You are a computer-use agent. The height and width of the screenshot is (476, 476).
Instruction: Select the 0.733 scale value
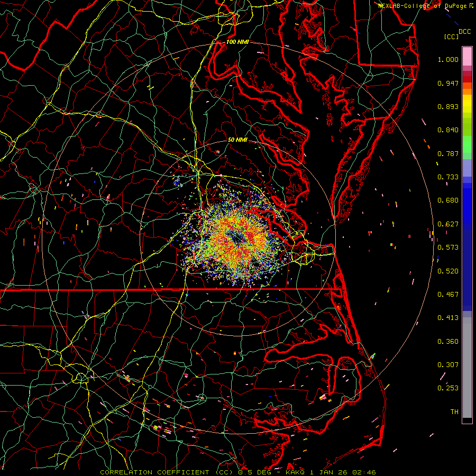tap(448, 177)
